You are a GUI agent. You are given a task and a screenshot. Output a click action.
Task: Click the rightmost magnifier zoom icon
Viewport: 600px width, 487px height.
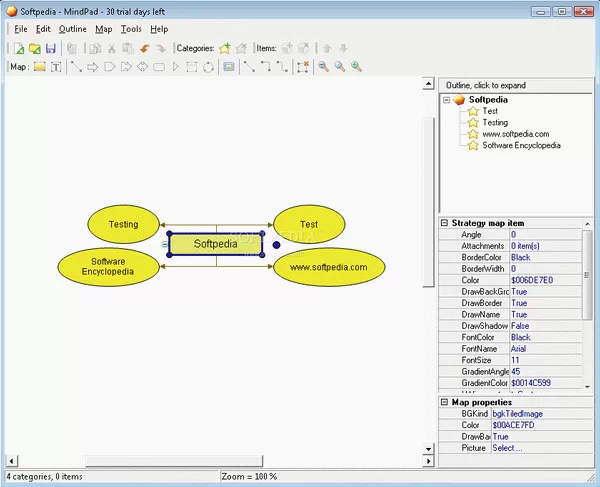click(x=356, y=67)
